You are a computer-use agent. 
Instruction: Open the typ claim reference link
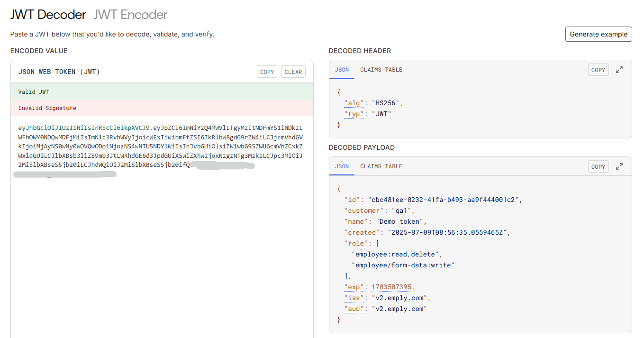pyautogui.click(x=354, y=113)
